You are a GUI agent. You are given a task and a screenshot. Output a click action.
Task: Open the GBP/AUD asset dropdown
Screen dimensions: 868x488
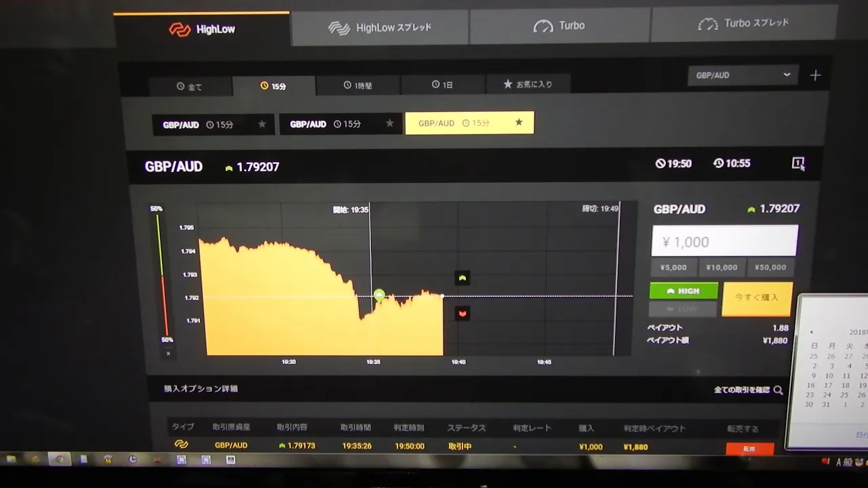tap(743, 75)
